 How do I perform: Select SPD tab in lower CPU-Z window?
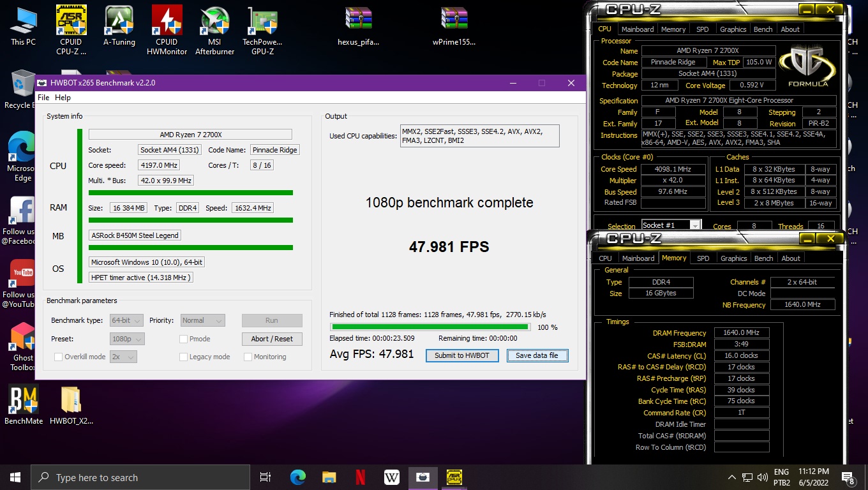(703, 258)
